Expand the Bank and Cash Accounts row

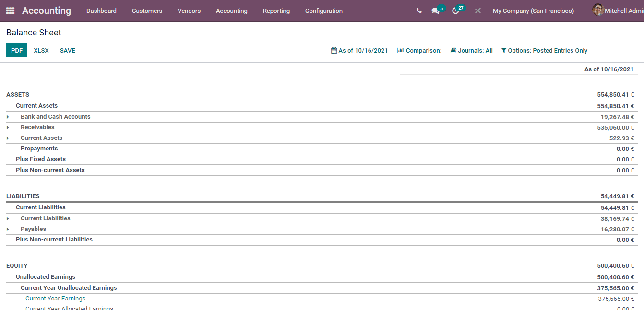click(7, 116)
